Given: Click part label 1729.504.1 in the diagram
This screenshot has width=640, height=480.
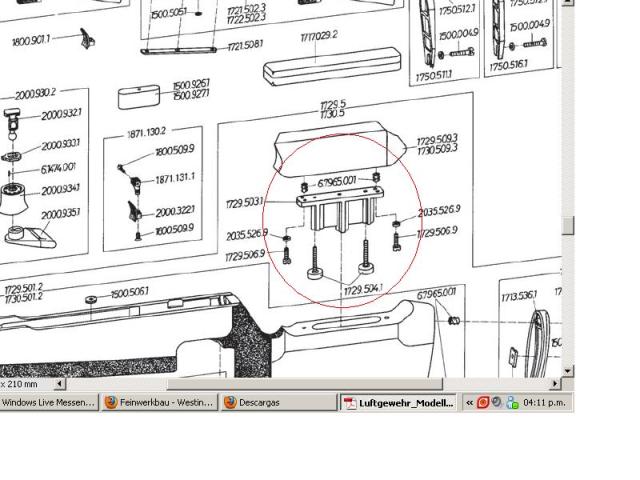Looking at the screenshot, I should [363, 290].
